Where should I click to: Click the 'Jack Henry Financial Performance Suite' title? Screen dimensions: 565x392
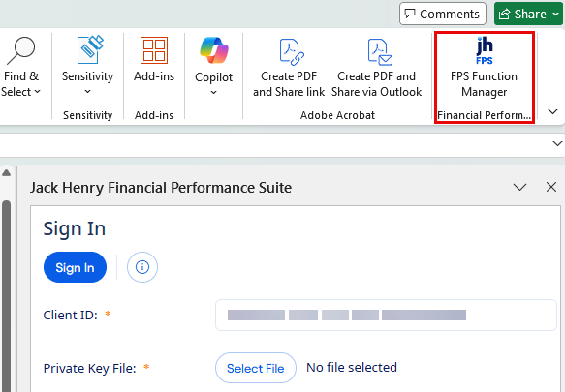161,188
